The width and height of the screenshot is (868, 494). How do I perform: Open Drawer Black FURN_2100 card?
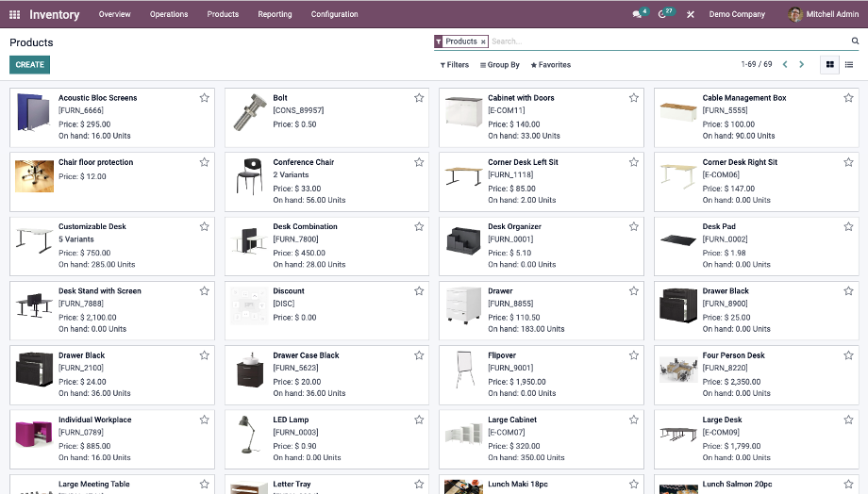tap(112, 374)
